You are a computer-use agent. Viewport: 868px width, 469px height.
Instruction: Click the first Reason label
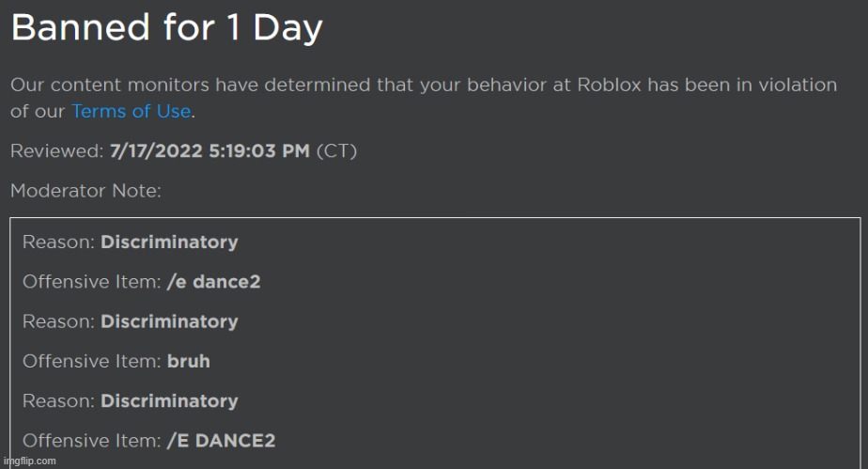(58, 242)
